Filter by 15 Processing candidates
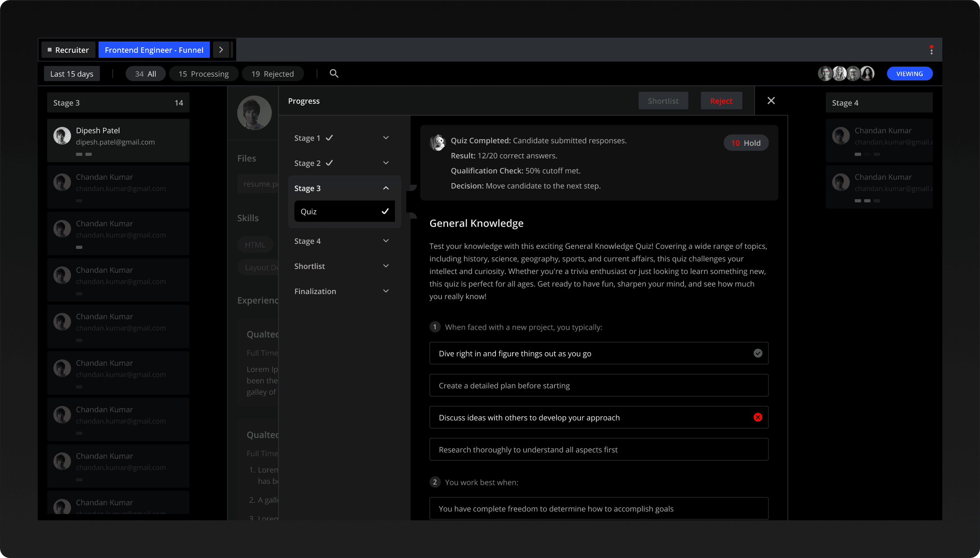Image resolution: width=980 pixels, height=558 pixels. (x=204, y=74)
